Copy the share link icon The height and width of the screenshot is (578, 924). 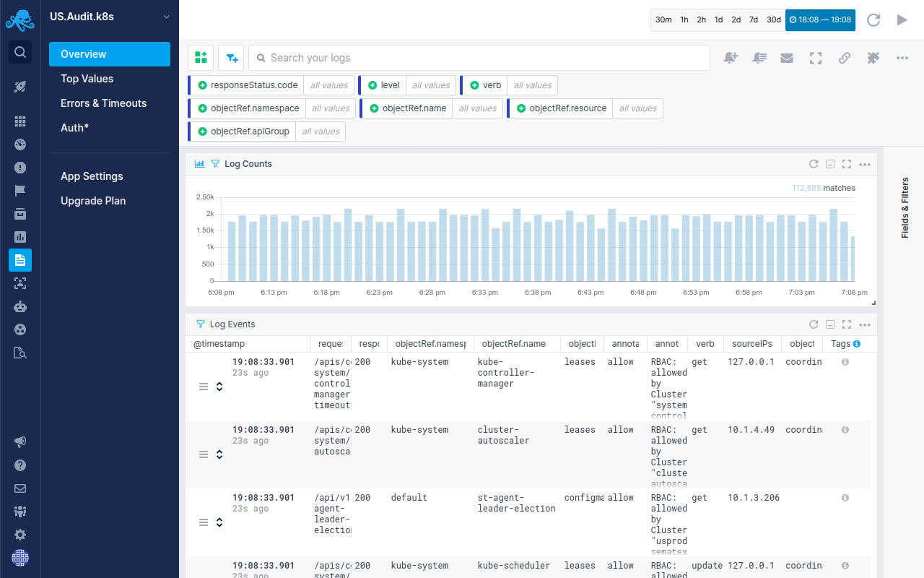click(845, 58)
